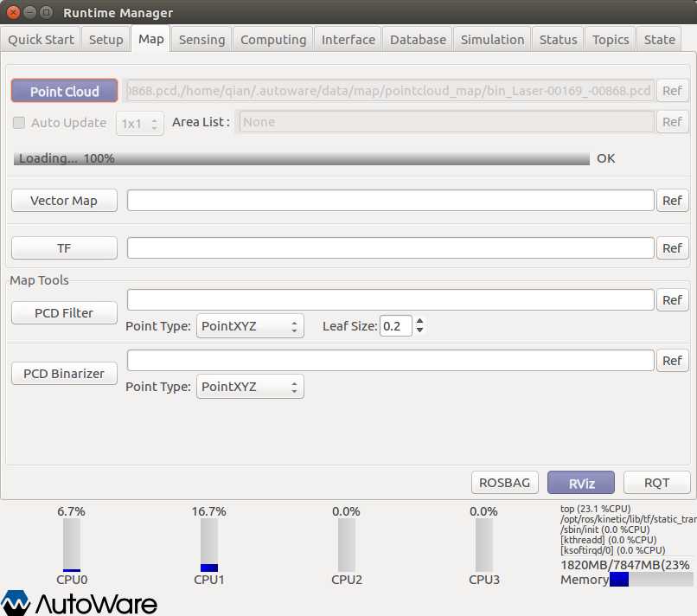Screen dimensions: 697x616
Task: Click the Vector Map path input field
Action: 390,201
